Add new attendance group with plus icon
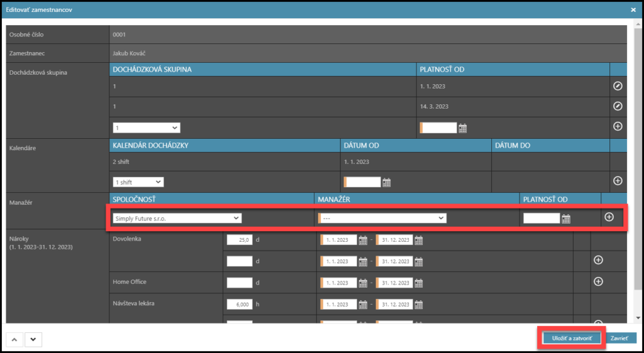Image resolution: width=644 pixels, height=353 pixels. tap(618, 127)
